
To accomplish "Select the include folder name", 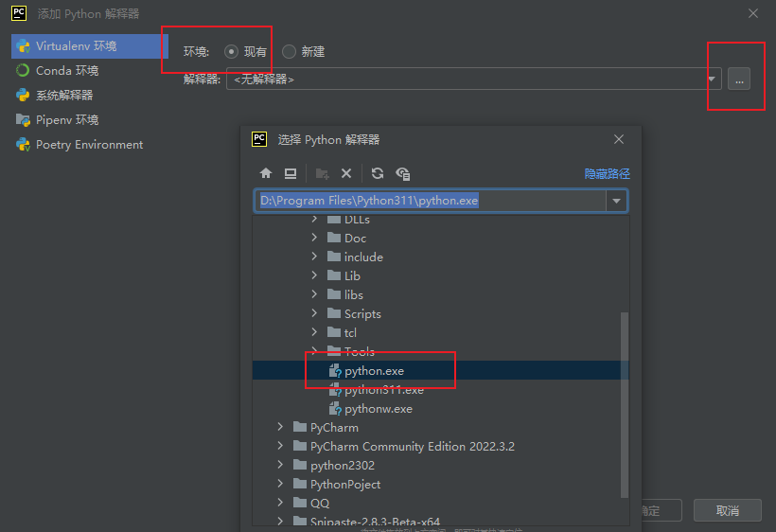I will click(363, 257).
